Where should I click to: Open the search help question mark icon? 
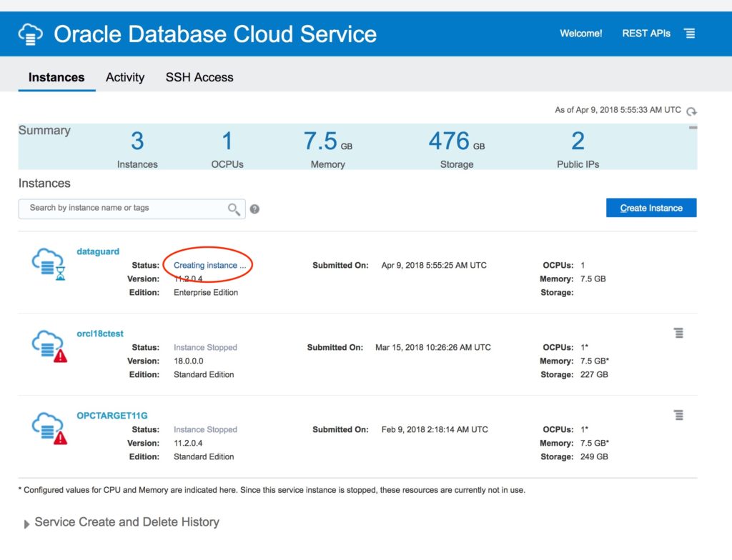coord(254,209)
